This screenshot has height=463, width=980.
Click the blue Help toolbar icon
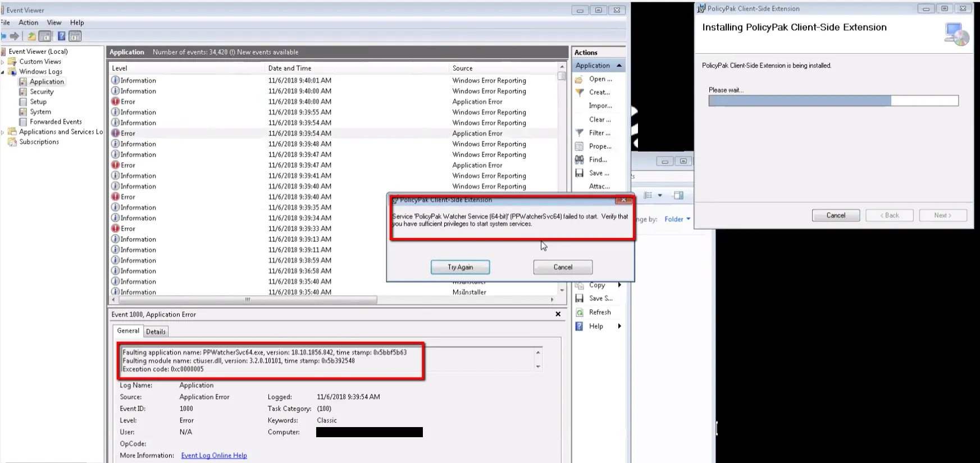tap(61, 36)
